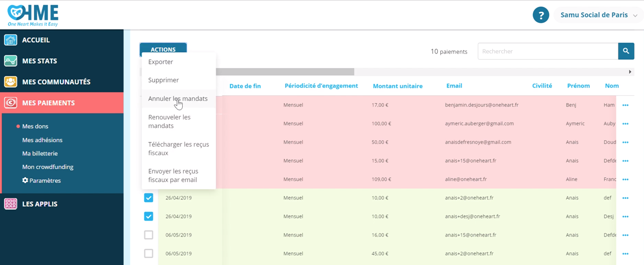Image resolution: width=644 pixels, height=265 pixels.
Task: Uncheck the anais+desj row checkbox
Action: [x=148, y=216]
